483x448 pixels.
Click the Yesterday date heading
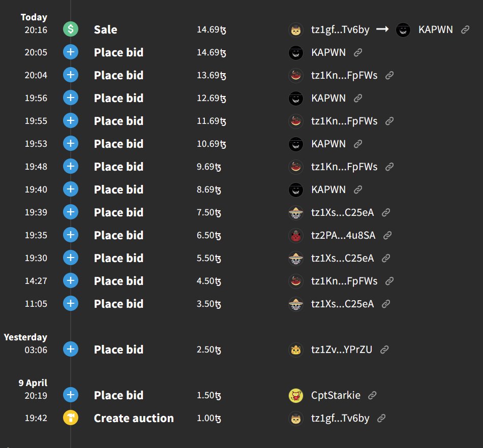(25, 337)
